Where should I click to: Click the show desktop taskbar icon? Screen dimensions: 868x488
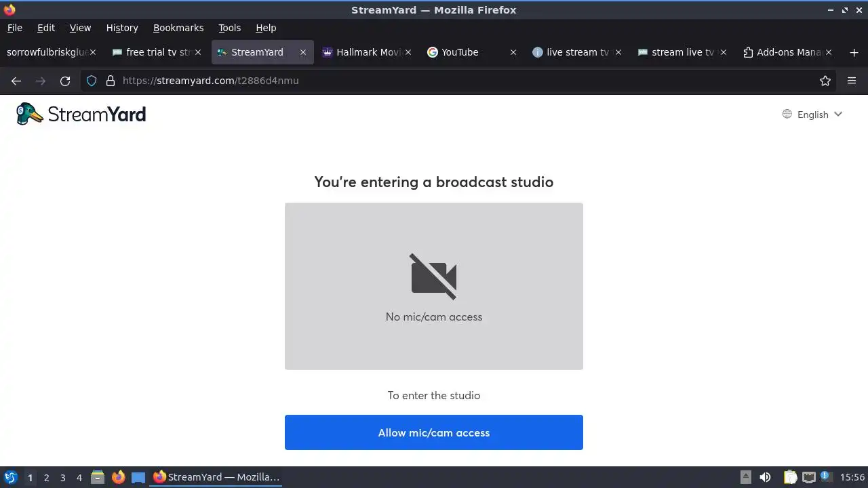[138, 477]
